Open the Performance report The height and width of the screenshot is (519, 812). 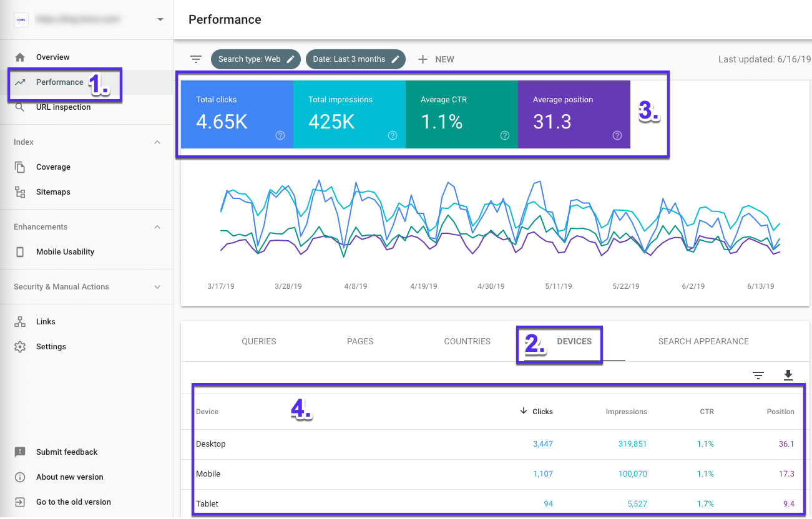tap(60, 82)
